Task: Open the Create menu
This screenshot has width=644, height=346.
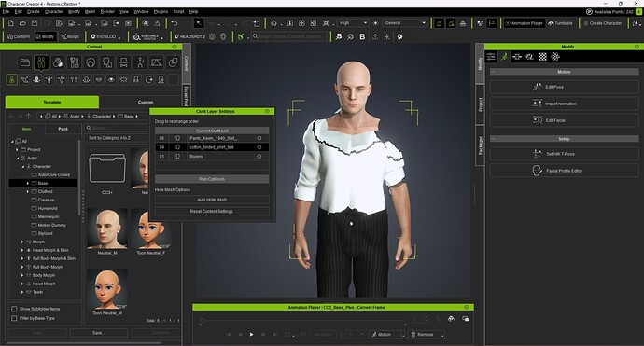Action: [34, 11]
